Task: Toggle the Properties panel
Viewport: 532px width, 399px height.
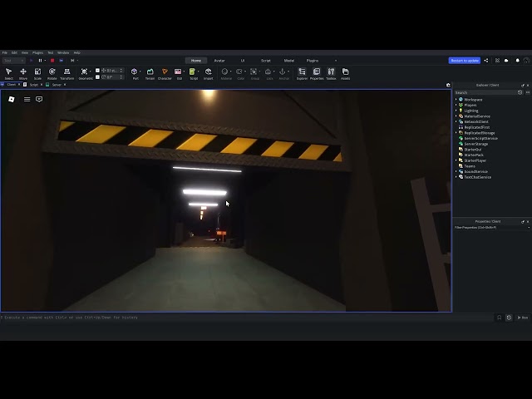Action: (317, 74)
